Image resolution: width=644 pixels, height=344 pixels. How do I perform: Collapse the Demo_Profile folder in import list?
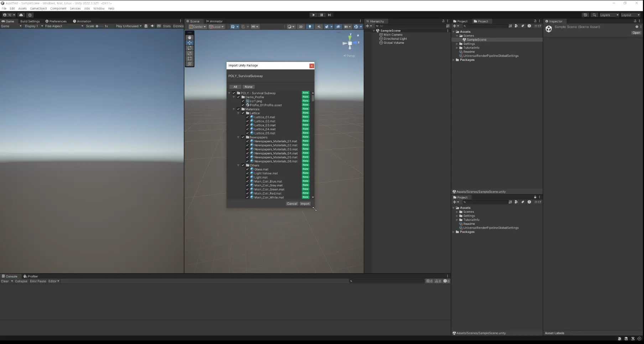click(x=234, y=97)
